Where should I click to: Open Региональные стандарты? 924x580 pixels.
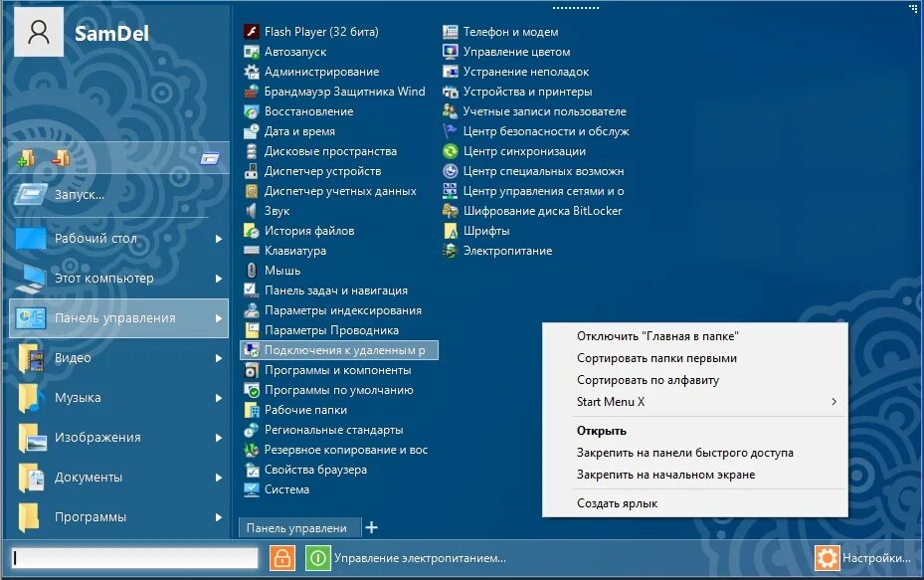(x=323, y=431)
